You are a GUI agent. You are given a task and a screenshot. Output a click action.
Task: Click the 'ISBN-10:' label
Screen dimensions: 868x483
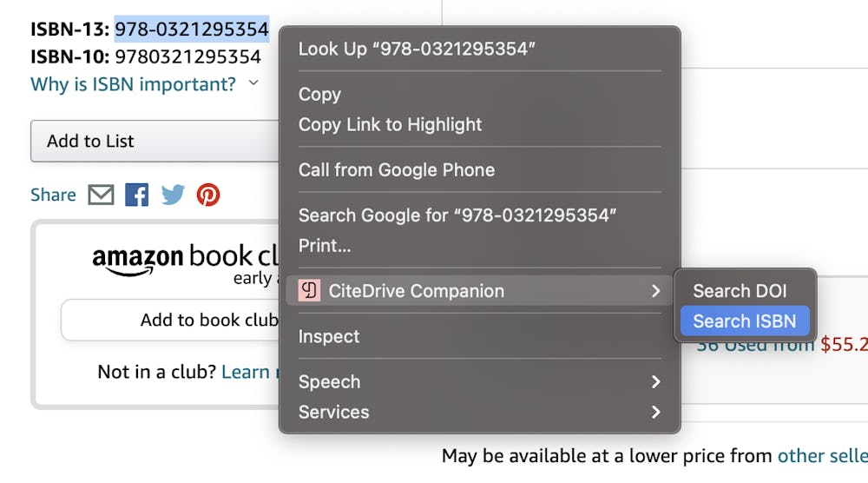[69, 56]
